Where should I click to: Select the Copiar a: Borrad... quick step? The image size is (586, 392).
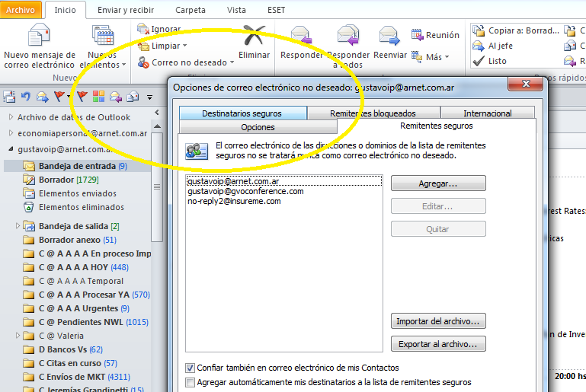[516, 30]
